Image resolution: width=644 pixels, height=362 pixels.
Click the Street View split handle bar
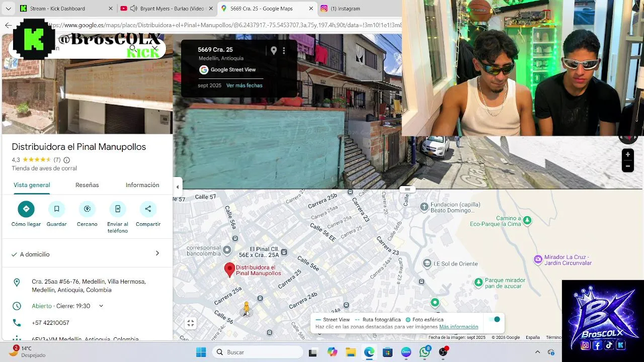407,189
